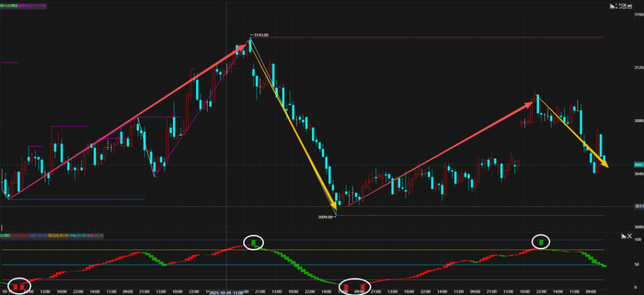Click the red signal bars in the bottom-middle circle

coord(352,287)
